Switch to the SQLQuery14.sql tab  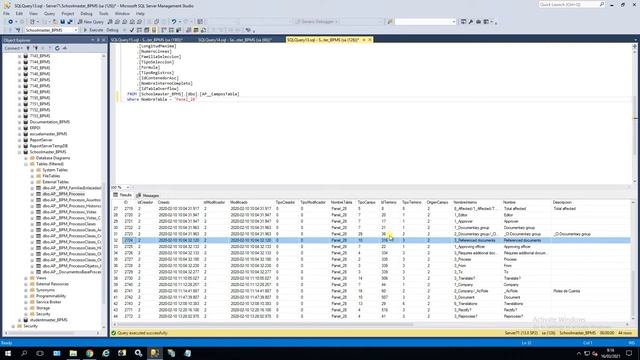235,40
